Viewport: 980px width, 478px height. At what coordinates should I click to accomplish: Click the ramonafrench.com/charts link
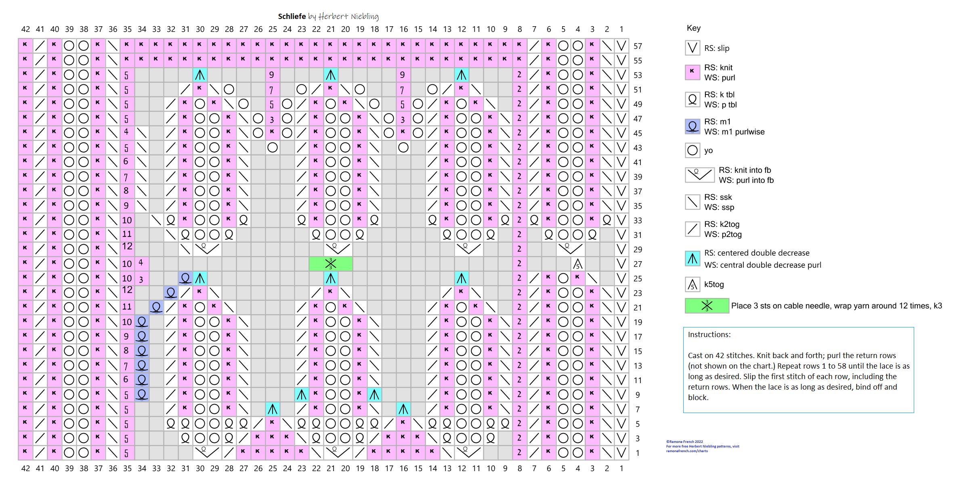(x=687, y=451)
